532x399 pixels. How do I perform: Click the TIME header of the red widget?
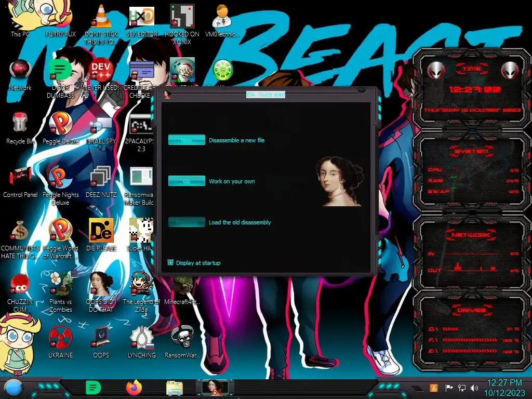pyautogui.click(x=472, y=69)
